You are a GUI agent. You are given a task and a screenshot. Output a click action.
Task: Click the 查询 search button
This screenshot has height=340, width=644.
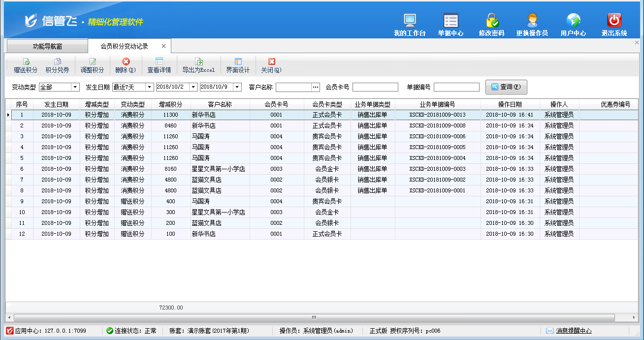(x=506, y=87)
